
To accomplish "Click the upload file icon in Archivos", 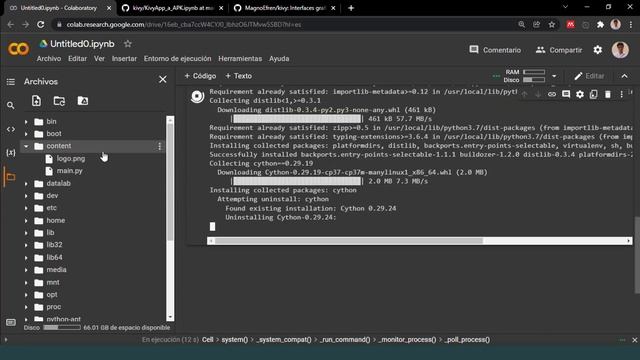I will (x=36, y=101).
